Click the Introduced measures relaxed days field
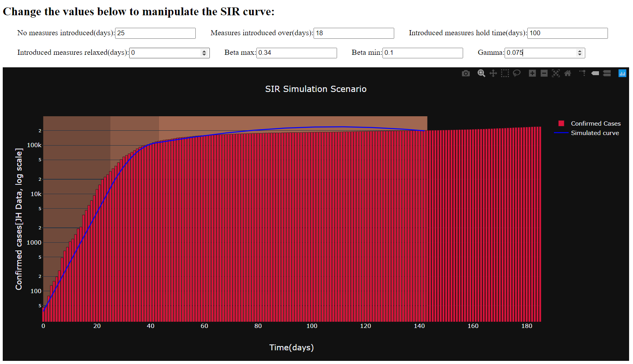633x364 pixels. click(169, 53)
